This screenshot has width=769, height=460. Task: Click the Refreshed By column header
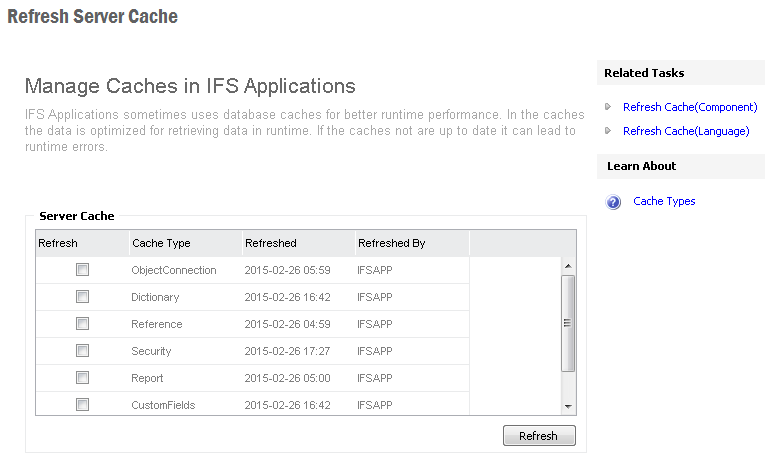(x=391, y=243)
